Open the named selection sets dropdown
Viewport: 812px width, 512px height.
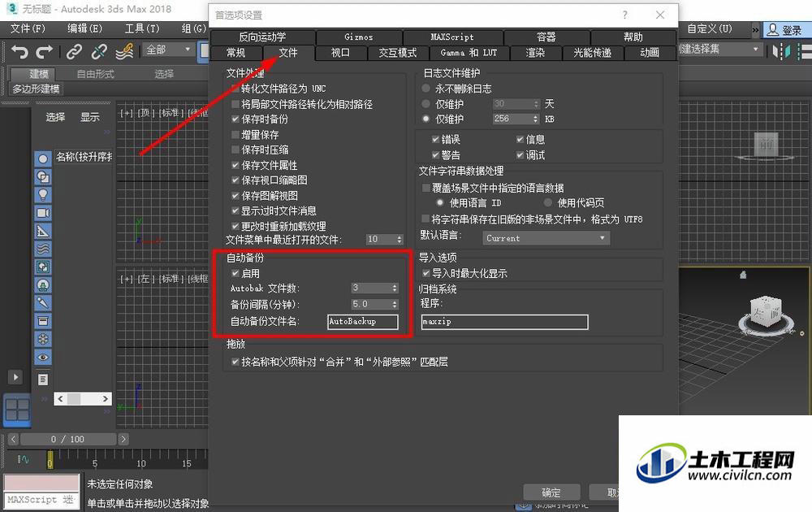point(719,50)
